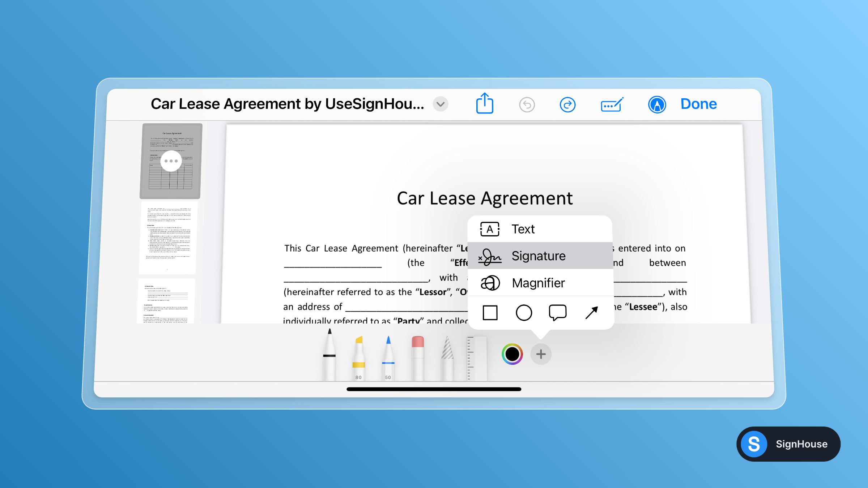Click the plus add-annotation button
Image resolution: width=868 pixels, height=488 pixels.
[541, 354]
